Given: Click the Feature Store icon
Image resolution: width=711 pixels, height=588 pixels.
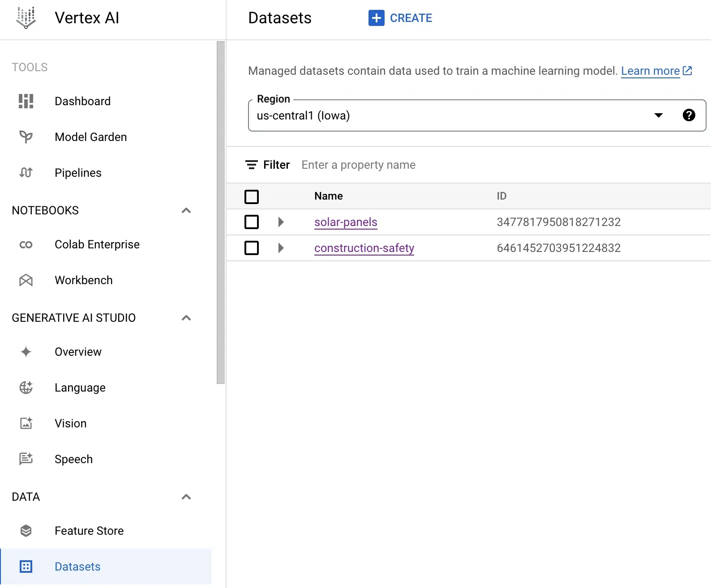Looking at the screenshot, I should [26, 531].
